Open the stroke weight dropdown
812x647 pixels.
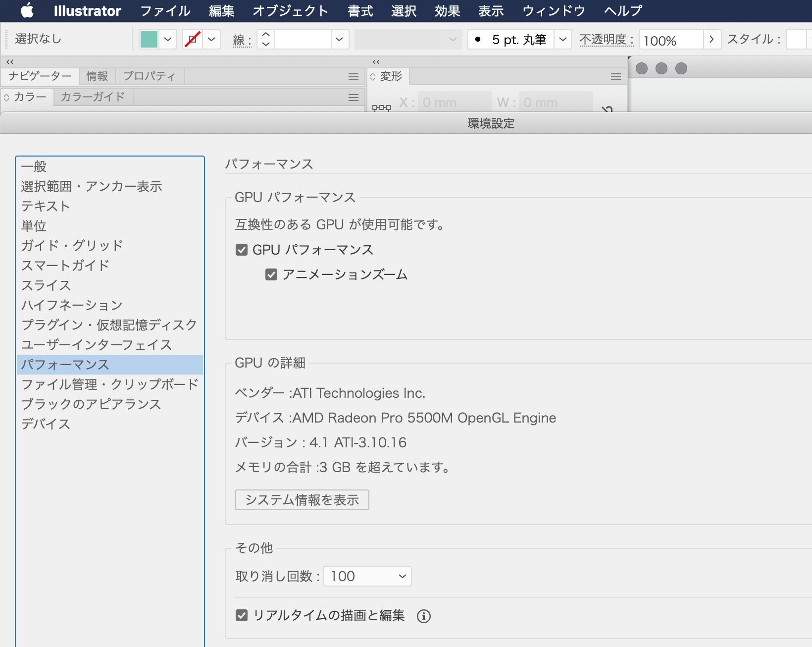pyautogui.click(x=339, y=39)
